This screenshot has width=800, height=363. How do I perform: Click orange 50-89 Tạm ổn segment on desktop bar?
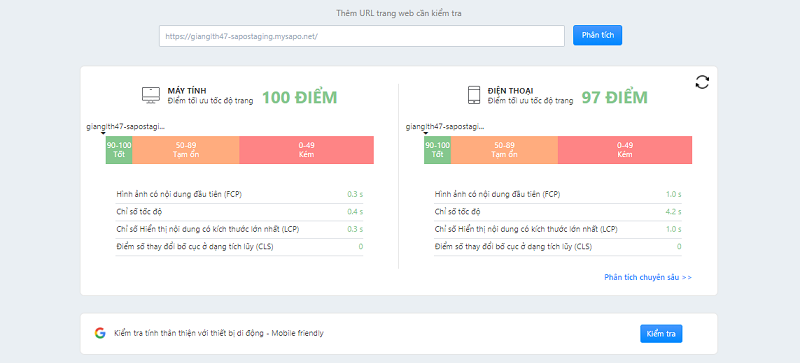186,150
